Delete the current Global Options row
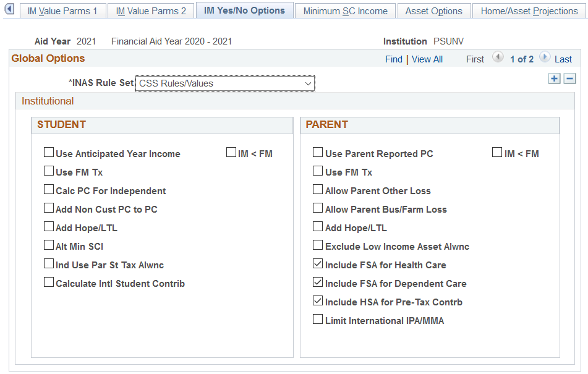This screenshot has width=588, height=374. (569, 79)
